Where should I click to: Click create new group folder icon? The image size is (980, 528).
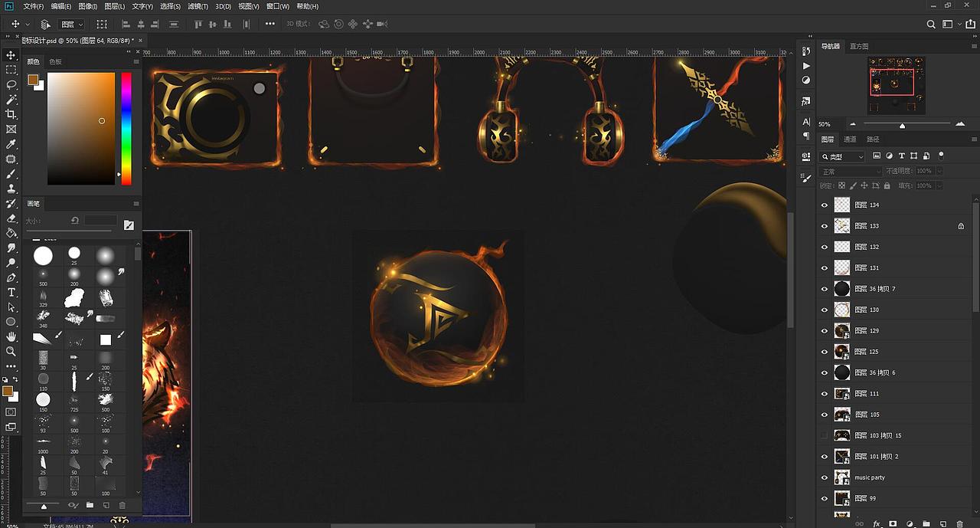(x=926, y=524)
